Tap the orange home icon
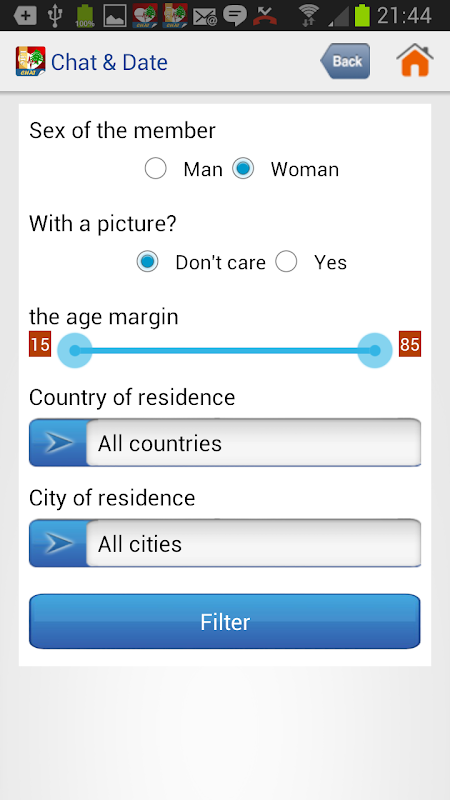This screenshot has height=800, width=450. coord(415,60)
